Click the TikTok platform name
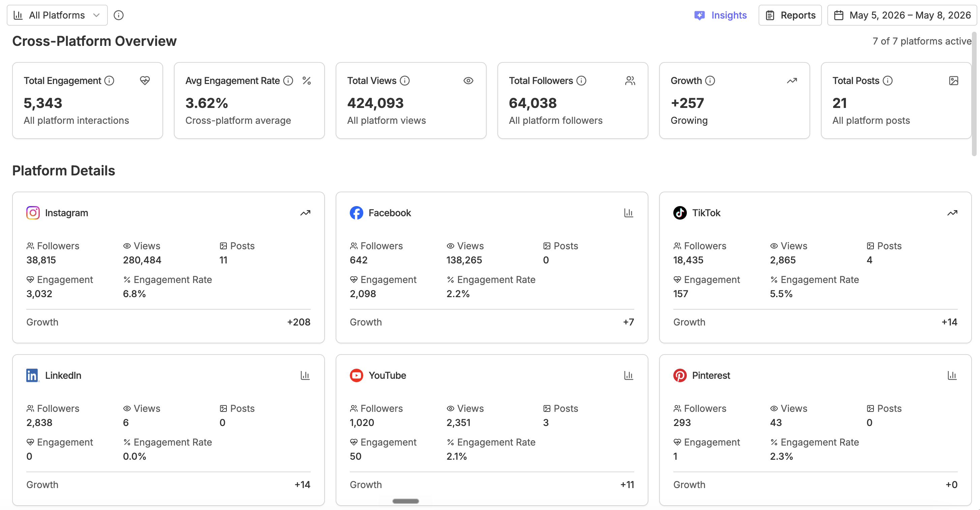This screenshot has height=510, width=980. tap(706, 213)
